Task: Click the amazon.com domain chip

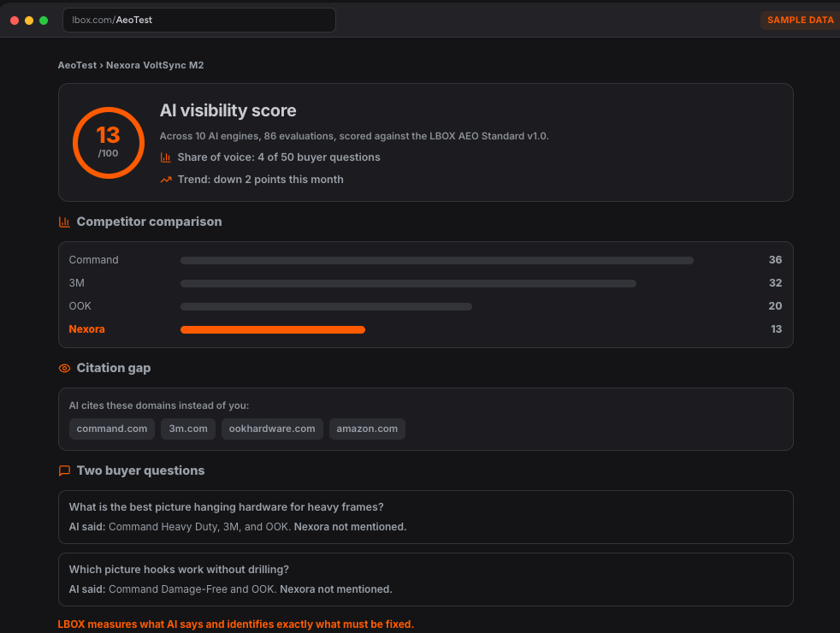Action: point(367,429)
